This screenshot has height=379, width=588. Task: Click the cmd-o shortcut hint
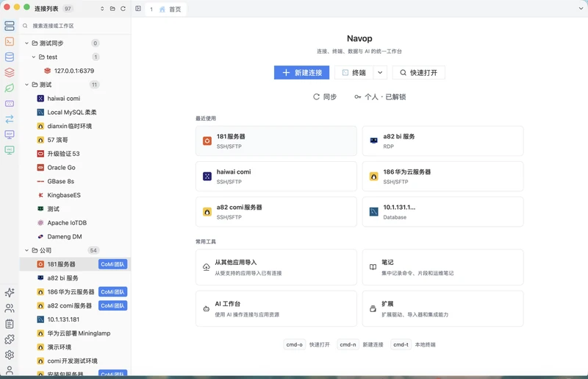(294, 344)
